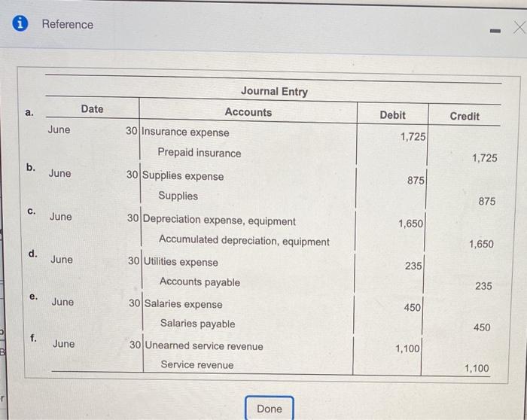Select the Supplies expense account
This screenshot has height=420, width=527.
(183, 175)
